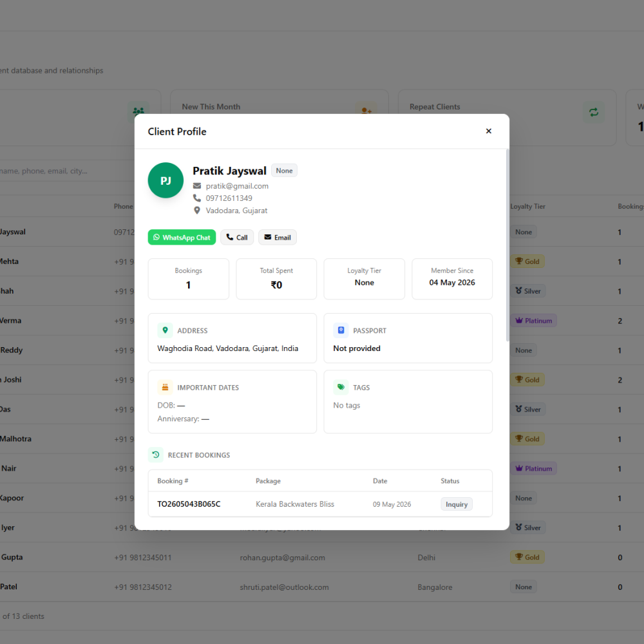Click Repeat Clients refresh icon in background
The image size is (644, 644).
pyautogui.click(x=594, y=112)
